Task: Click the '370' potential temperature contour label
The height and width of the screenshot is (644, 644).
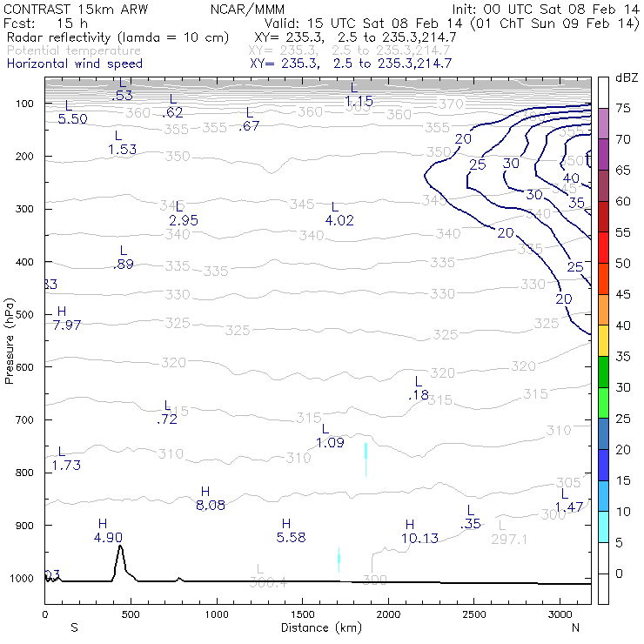Action: [x=451, y=104]
